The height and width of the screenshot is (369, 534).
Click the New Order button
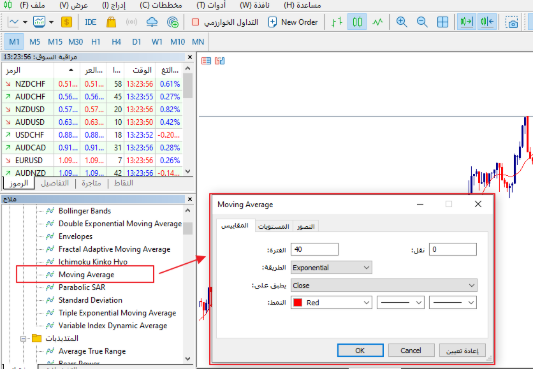(x=293, y=22)
